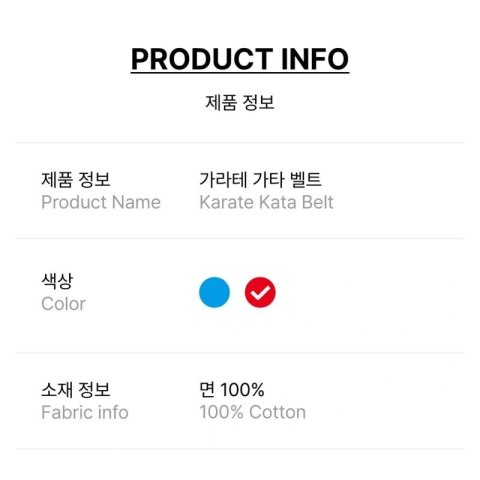Screen dimensions: 480x480
Task: Click the 소재 정보 label
Action: (76, 389)
